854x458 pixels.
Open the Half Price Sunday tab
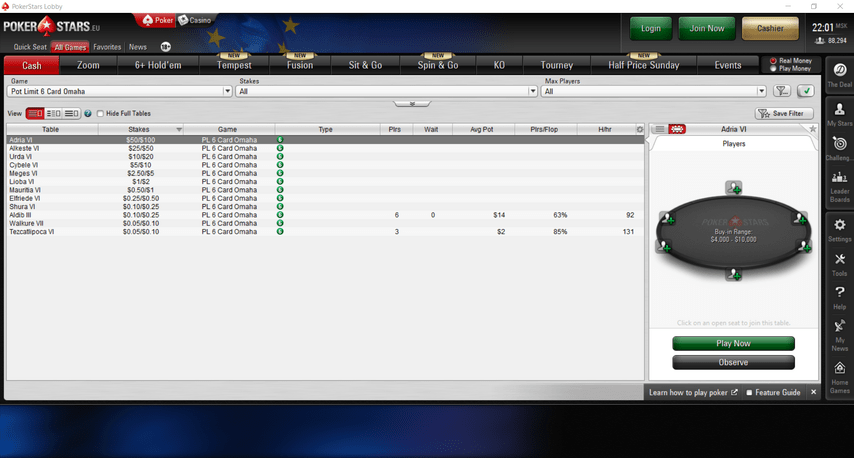point(644,65)
